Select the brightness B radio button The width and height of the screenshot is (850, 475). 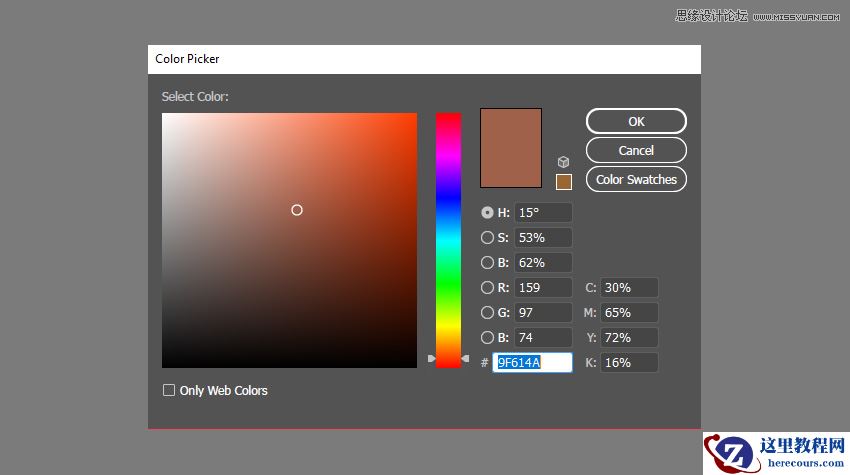coord(487,263)
